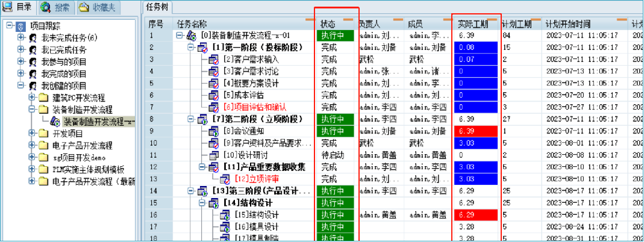
Task: Click the task icon beside [10]设计研讨
Action: (214, 155)
